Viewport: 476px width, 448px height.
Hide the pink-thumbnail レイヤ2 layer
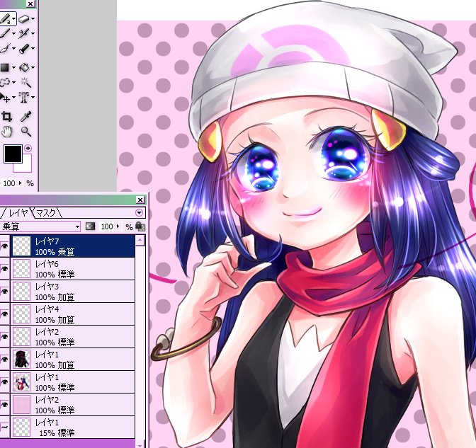[4, 405]
